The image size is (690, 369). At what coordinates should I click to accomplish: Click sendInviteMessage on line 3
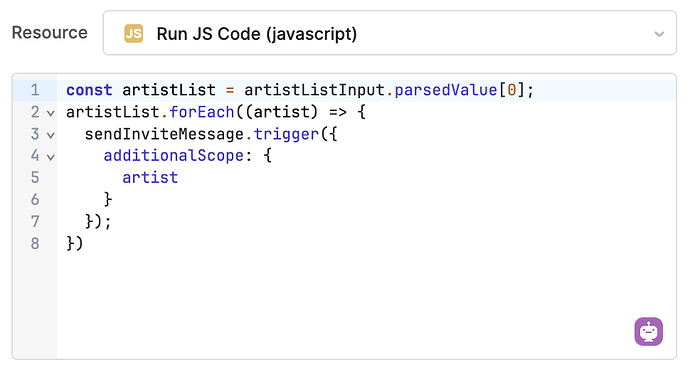click(164, 134)
